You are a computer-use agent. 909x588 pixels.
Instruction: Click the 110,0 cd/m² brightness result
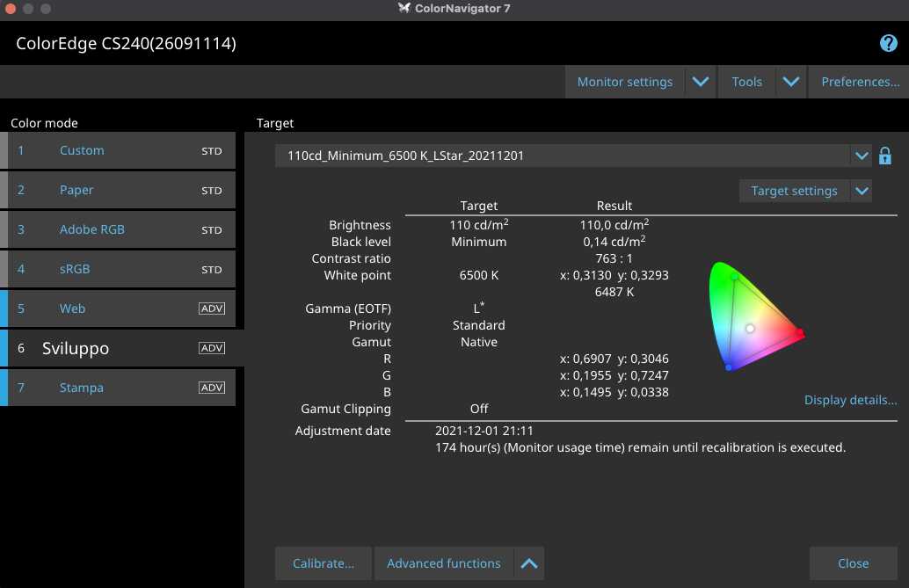[614, 224]
